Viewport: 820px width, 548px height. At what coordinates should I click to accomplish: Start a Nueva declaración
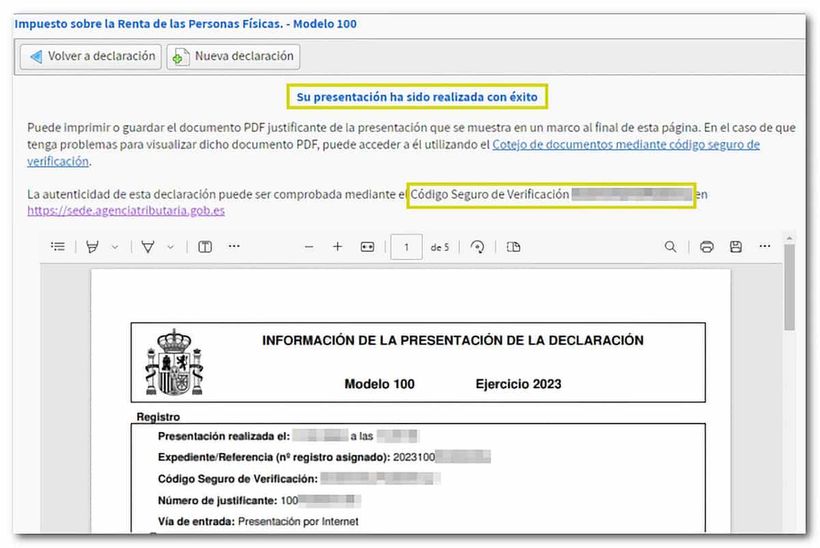pyautogui.click(x=233, y=56)
